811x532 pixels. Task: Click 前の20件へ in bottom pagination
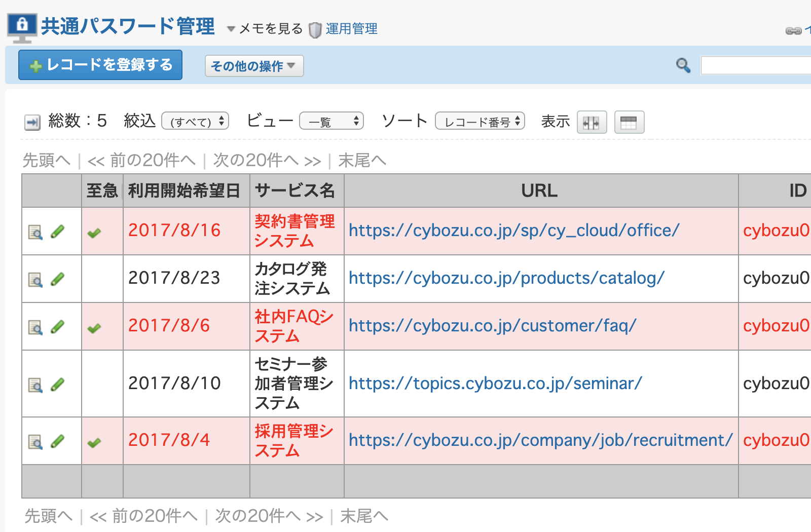143,516
